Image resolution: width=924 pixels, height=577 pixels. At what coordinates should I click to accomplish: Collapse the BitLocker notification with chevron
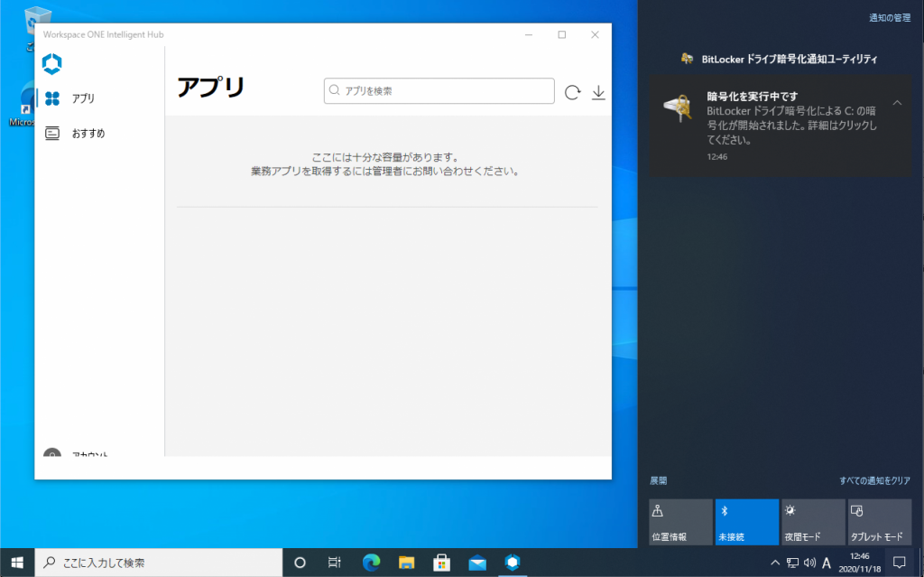point(897,103)
